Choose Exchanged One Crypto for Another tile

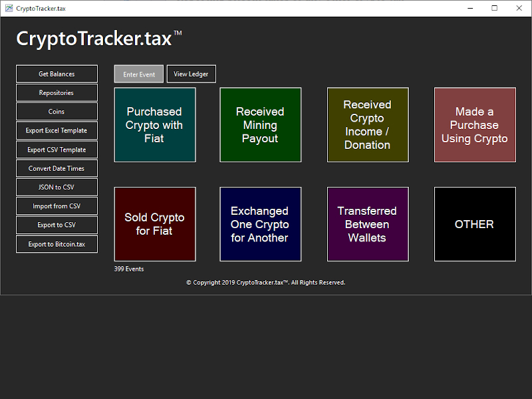[260, 224]
